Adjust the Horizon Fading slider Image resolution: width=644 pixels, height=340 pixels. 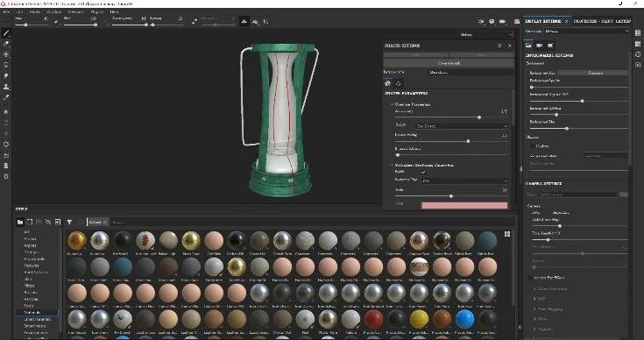click(451, 141)
